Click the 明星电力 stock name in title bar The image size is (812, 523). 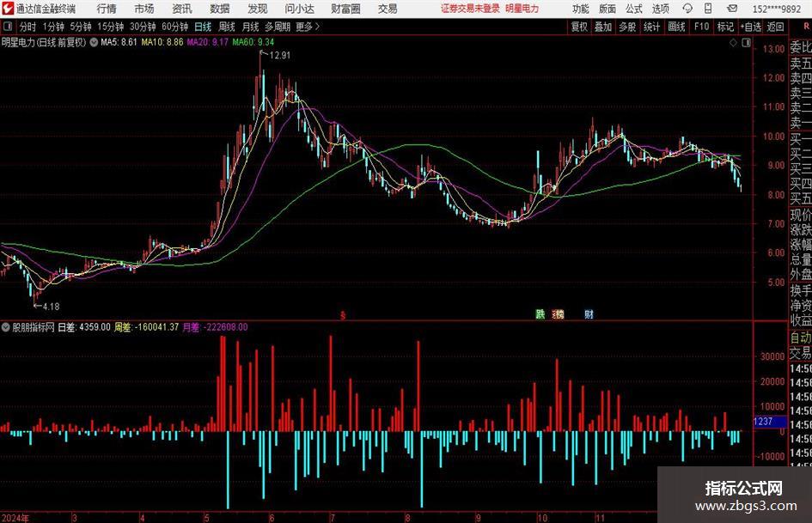522,9
